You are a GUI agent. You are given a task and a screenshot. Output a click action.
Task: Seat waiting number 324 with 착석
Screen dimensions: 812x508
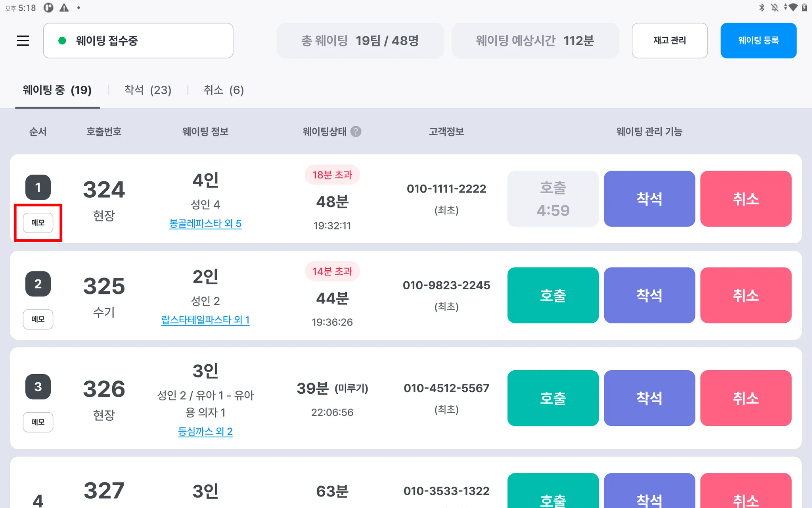point(649,199)
